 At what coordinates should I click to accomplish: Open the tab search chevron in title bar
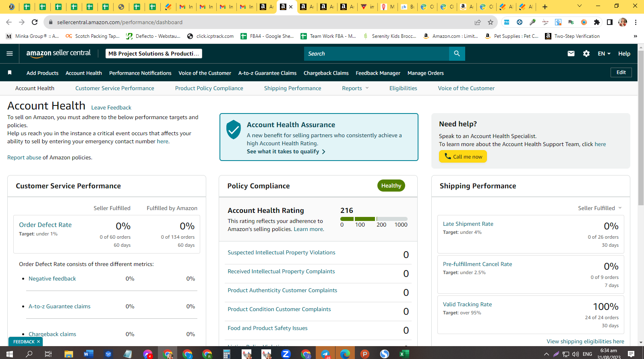(579, 6)
